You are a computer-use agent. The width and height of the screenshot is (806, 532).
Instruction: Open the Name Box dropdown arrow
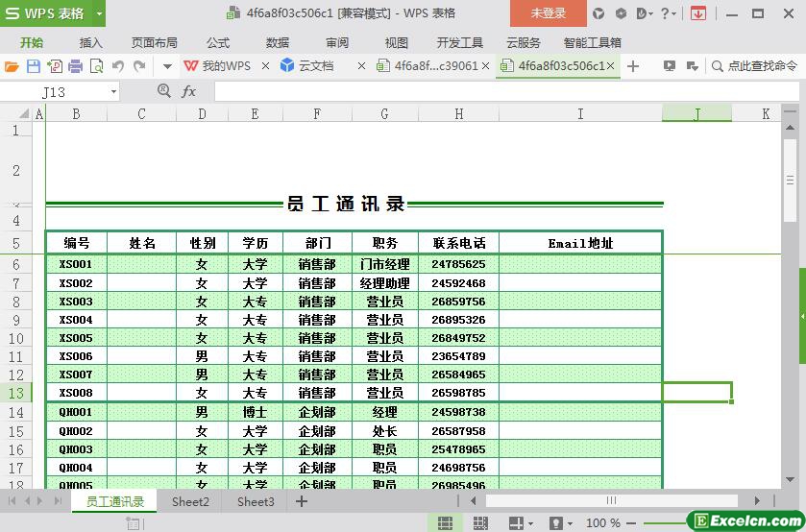point(113,91)
